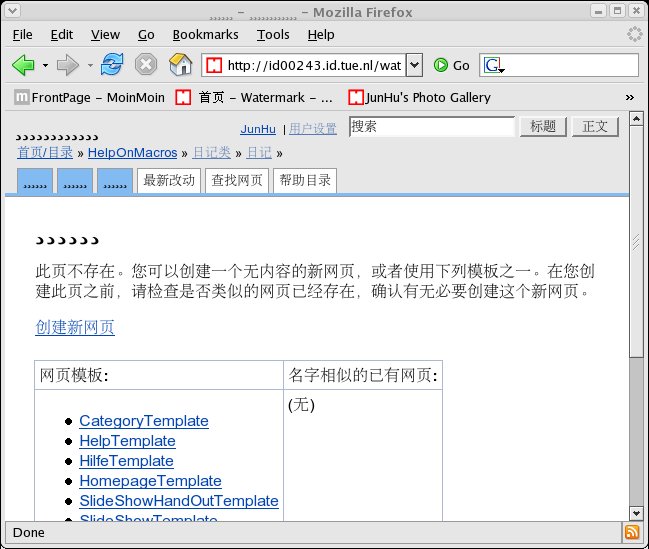The width and height of the screenshot is (649, 549).
Task: Open the Back button history dropdown arrow
Action: pos(45,65)
